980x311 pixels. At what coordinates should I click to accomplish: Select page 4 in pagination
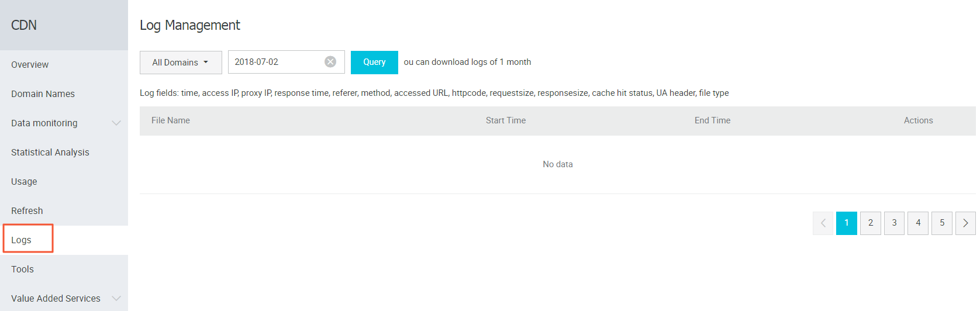[x=918, y=223]
